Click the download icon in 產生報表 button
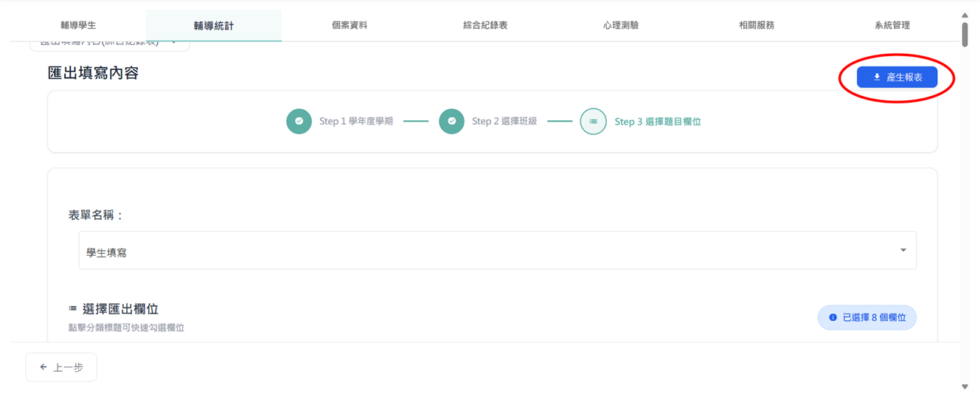980x402 pixels. tap(877, 77)
